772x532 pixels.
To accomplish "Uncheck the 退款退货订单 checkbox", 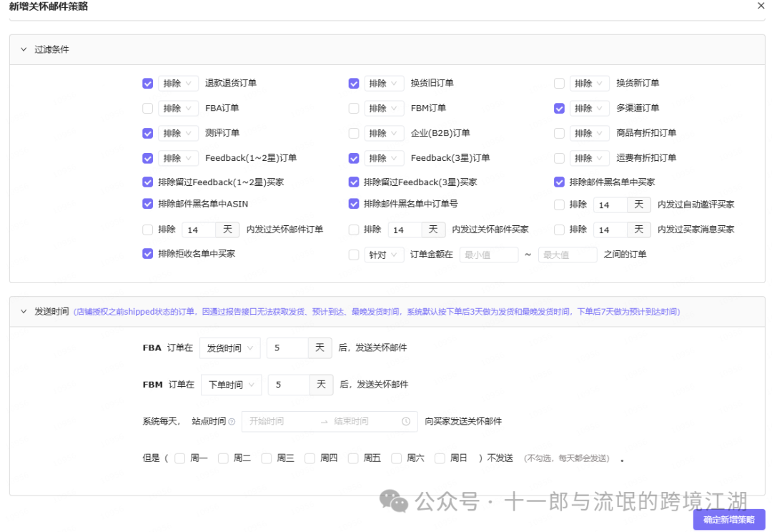I will [x=148, y=83].
